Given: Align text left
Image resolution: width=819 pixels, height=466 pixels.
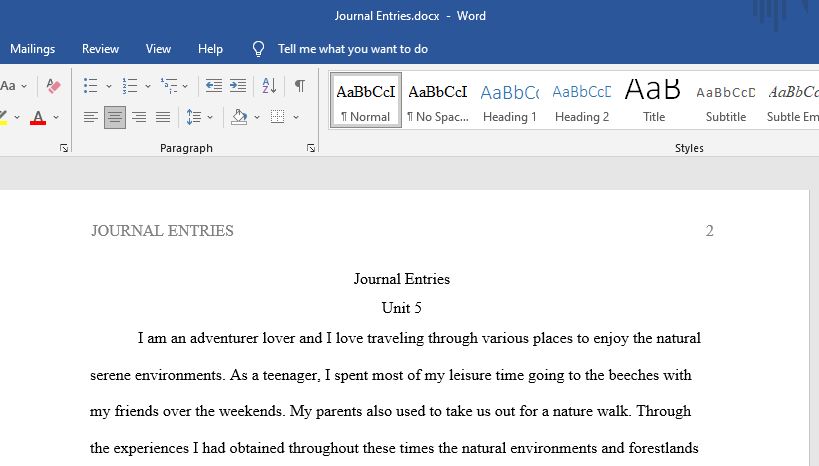Looking at the screenshot, I should (x=91, y=117).
